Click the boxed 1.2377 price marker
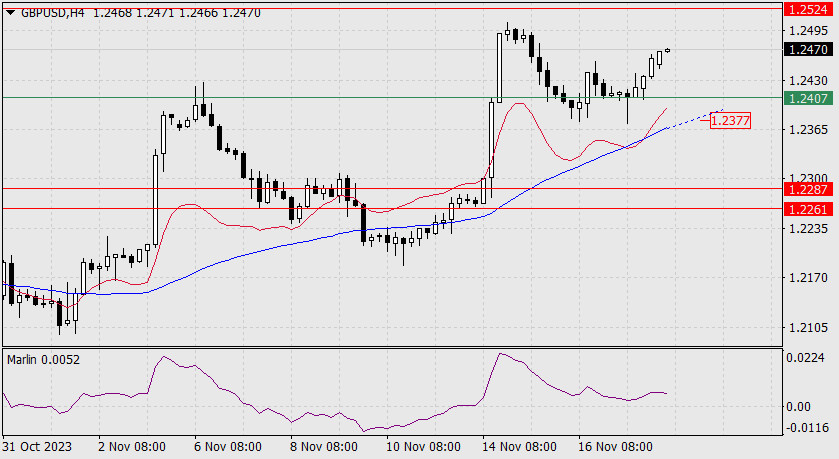Viewport: 839px width, 459px height. pyautogui.click(x=730, y=120)
